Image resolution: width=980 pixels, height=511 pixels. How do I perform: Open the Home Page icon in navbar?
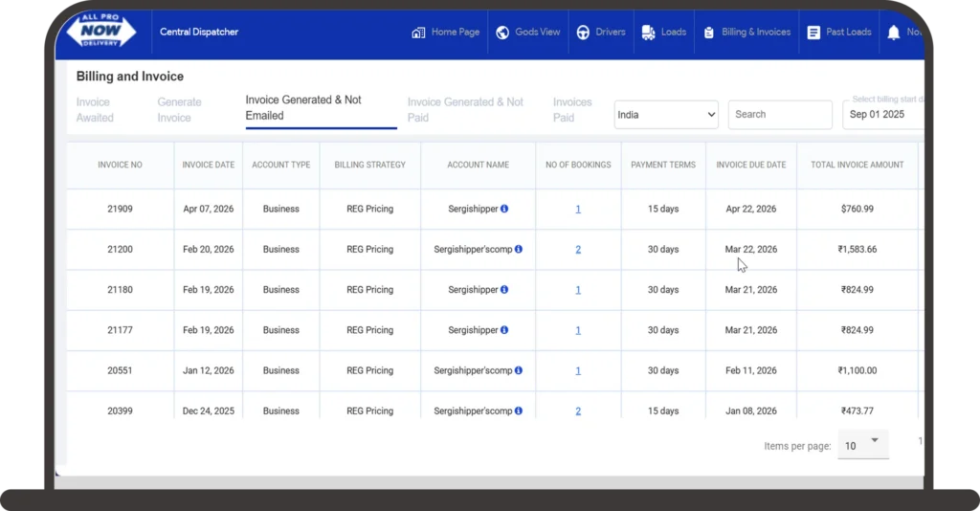click(418, 33)
